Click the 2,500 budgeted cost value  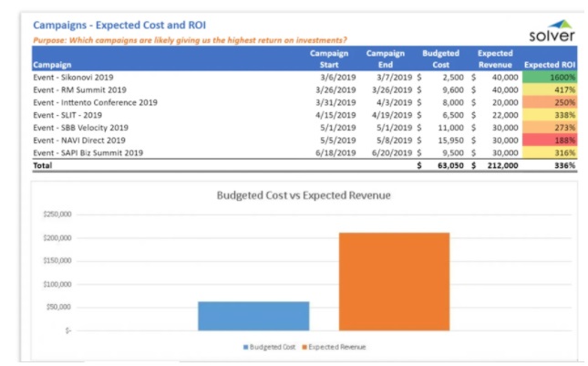click(x=453, y=78)
